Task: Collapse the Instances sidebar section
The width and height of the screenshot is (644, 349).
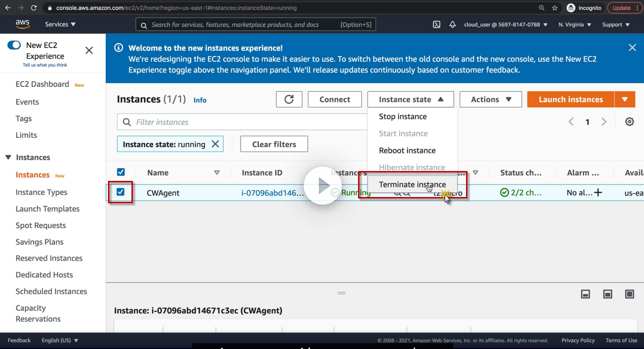Action: pyautogui.click(x=8, y=157)
